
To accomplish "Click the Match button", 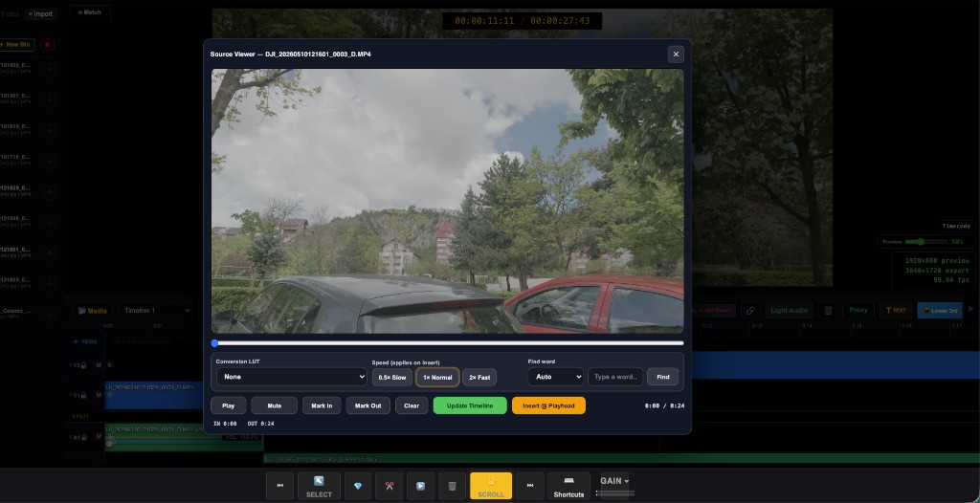I will click(89, 11).
